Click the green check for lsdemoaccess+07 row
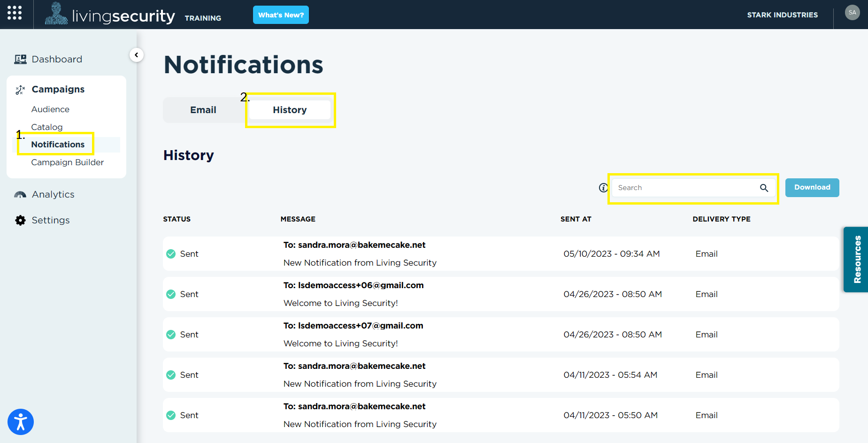Screen dimensions: 868x443 coord(171,335)
